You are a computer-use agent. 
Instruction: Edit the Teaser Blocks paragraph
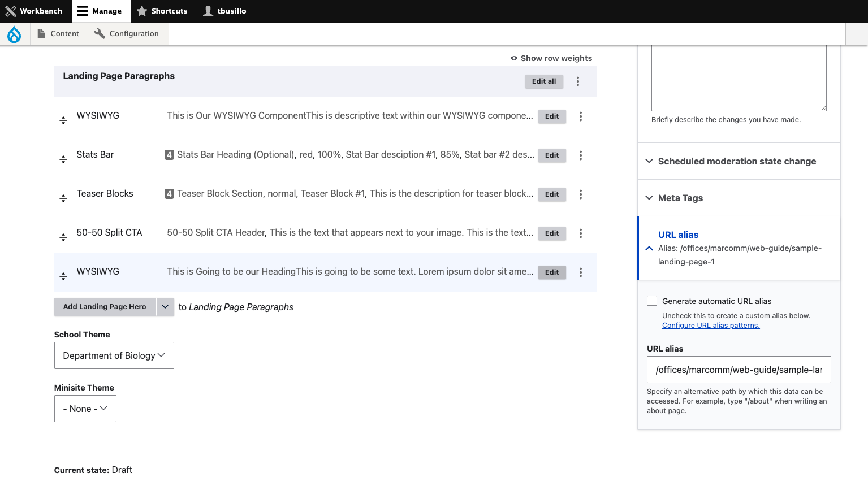click(x=552, y=194)
